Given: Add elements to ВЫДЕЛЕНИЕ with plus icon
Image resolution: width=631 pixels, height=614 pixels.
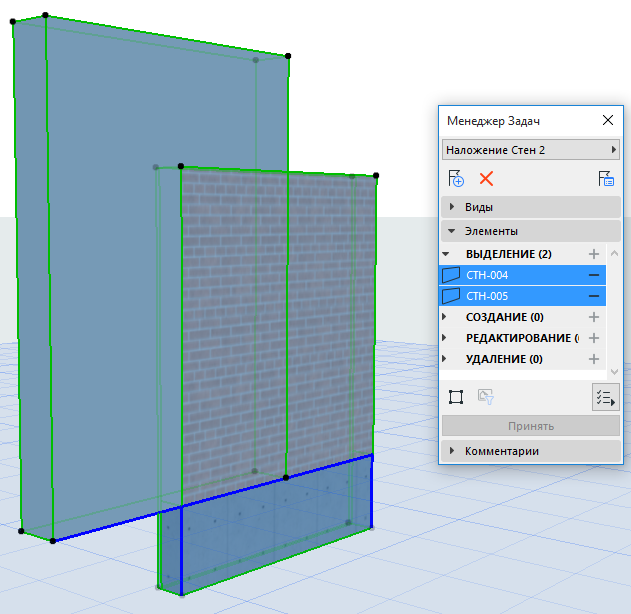Looking at the screenshot, I should pos(593,255).
